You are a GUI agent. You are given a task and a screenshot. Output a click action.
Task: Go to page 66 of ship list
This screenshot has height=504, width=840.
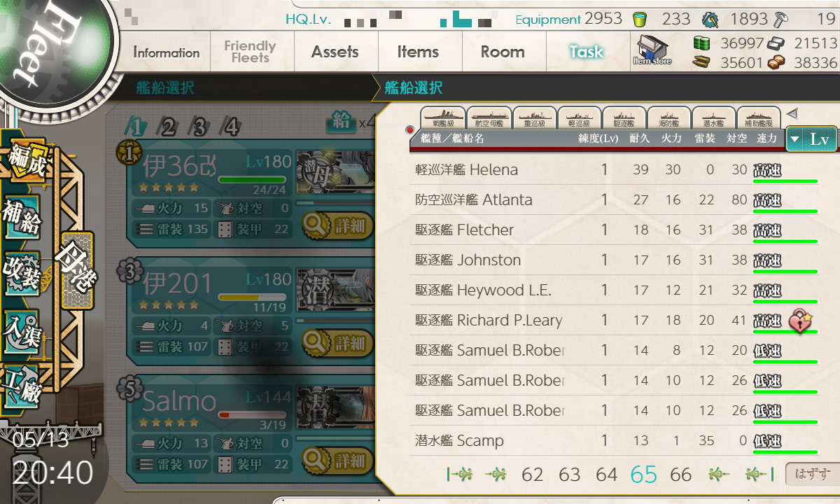click(680, 475)
